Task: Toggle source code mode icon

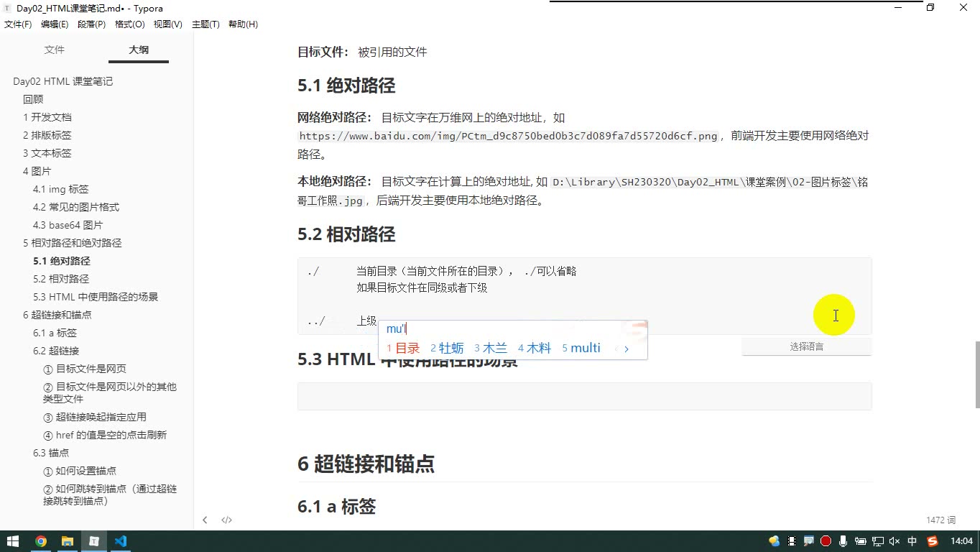Action: pyautogui.click(x=226, y=520)
